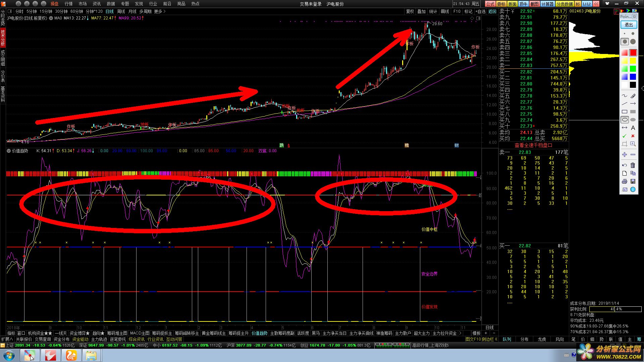Select freehand curve tool in Pointer panel
The image size is (644, 362).
click(x=625, y=96)
